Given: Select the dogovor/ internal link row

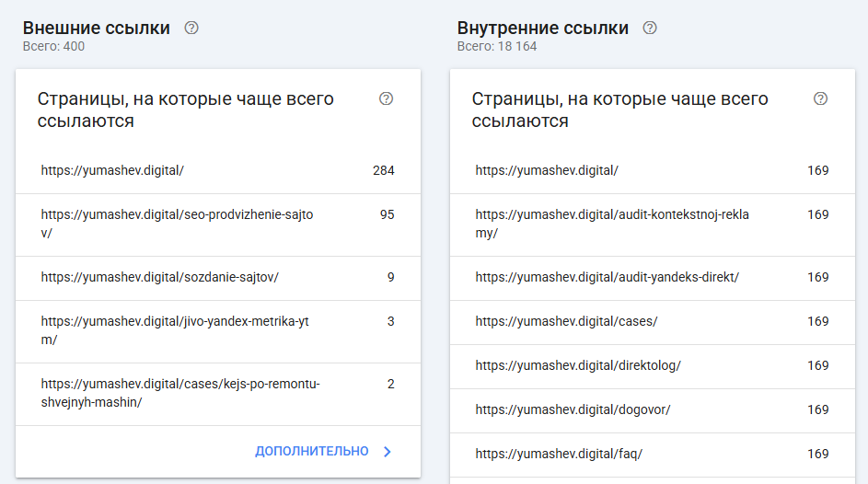Looking at the screenshot, I should 653,411.
